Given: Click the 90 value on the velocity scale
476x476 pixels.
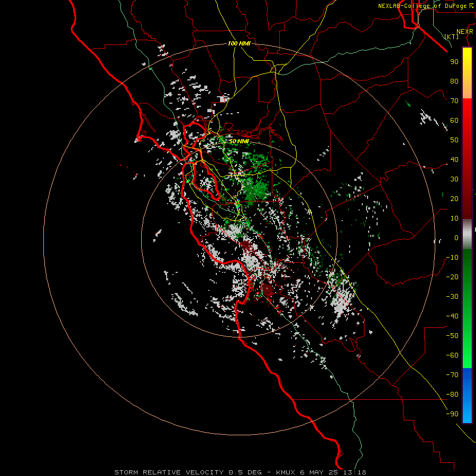Looking at the screenshot, I should pyautogui.click(x=454, y=62).
